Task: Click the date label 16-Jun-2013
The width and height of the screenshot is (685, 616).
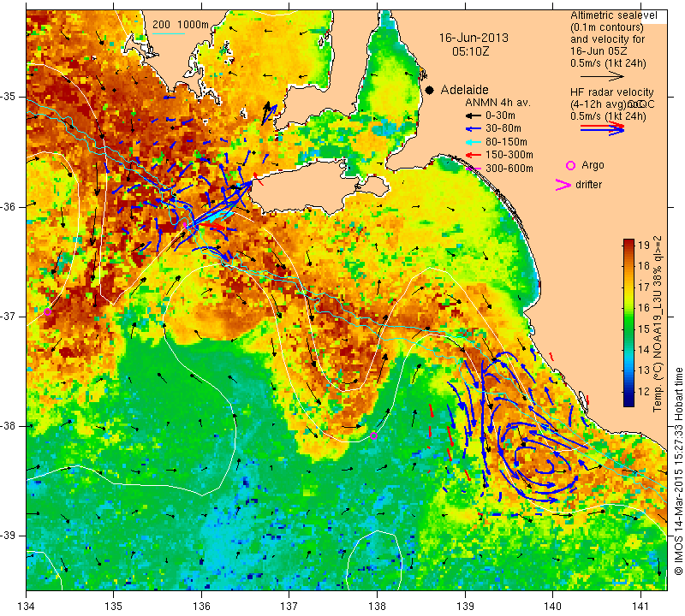Action: coord(474,38)
